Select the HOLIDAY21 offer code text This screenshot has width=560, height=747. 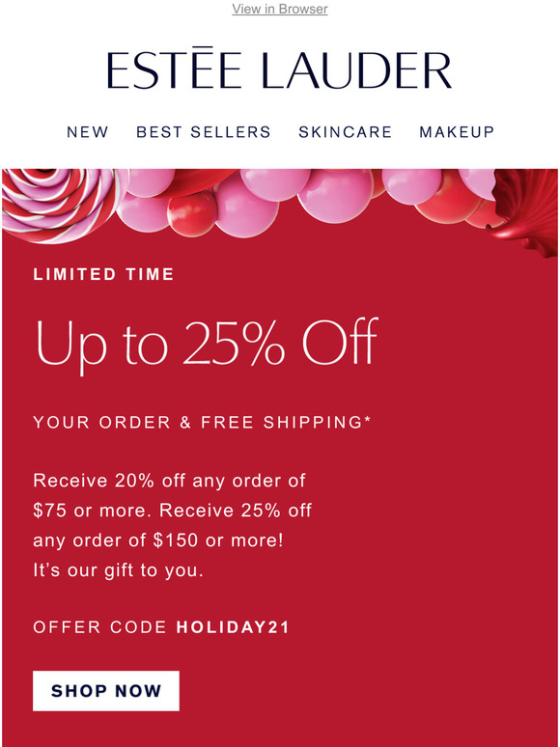[x=233, y=627]
